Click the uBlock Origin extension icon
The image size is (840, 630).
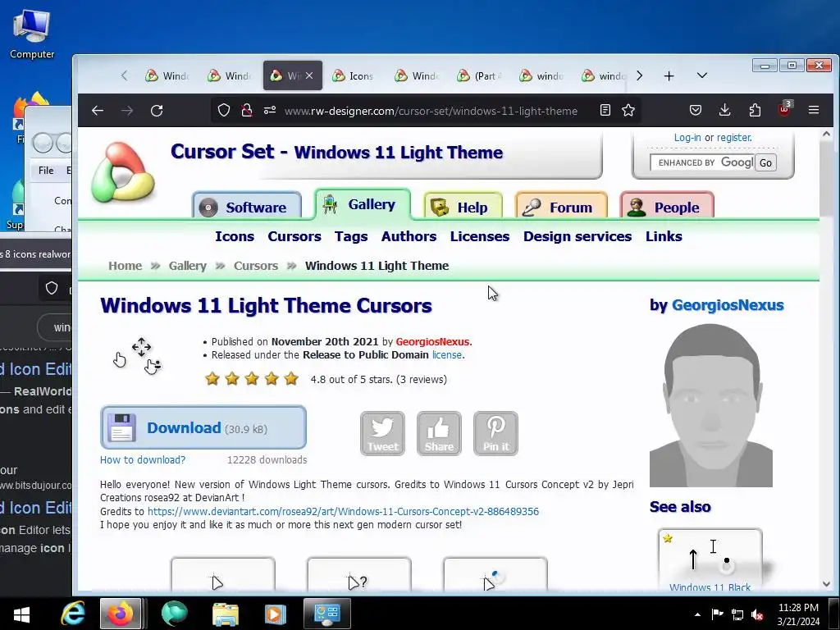[x=785, y=109]
